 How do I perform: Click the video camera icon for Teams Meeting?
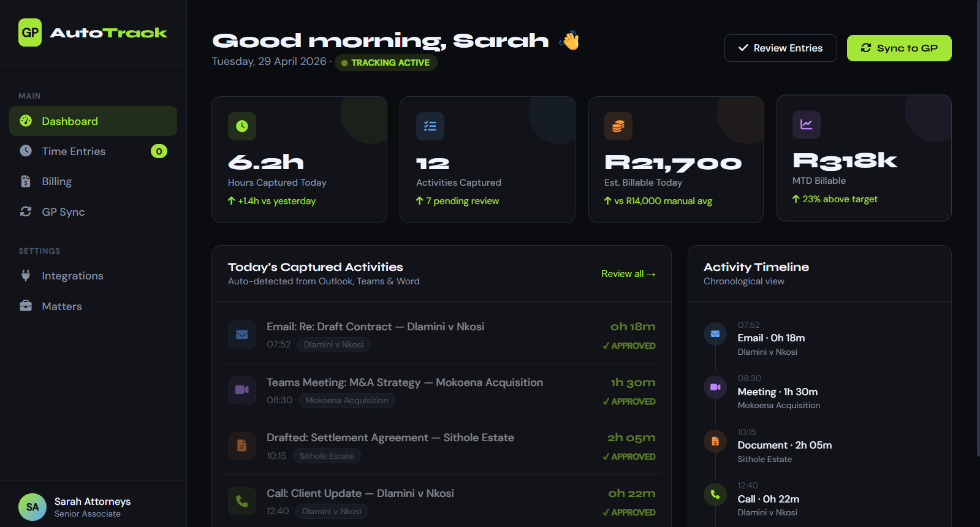coord(242,390)
